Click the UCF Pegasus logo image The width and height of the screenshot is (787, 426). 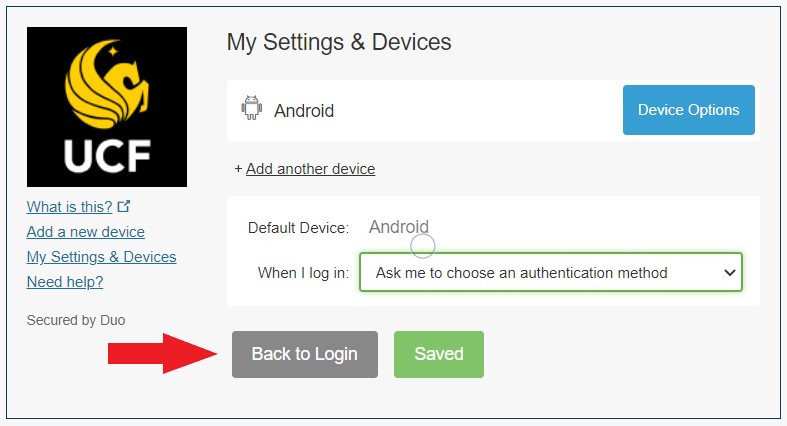click(107, 107)
